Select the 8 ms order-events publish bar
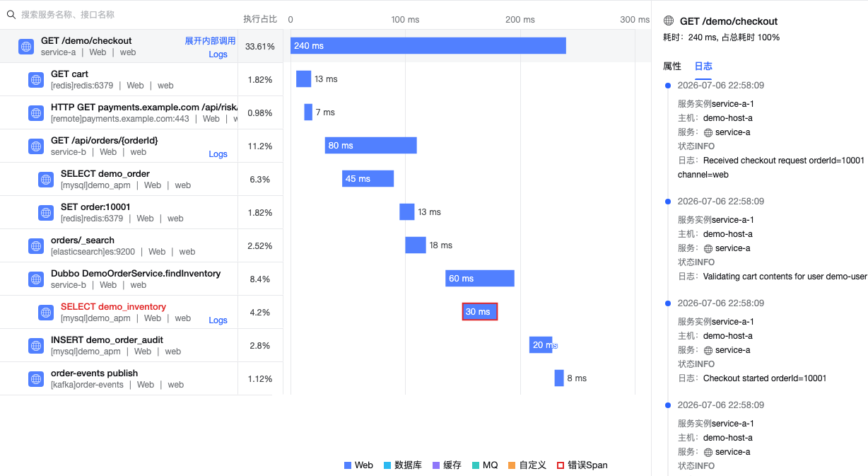868x476 pixels. (x=559, y=378)
